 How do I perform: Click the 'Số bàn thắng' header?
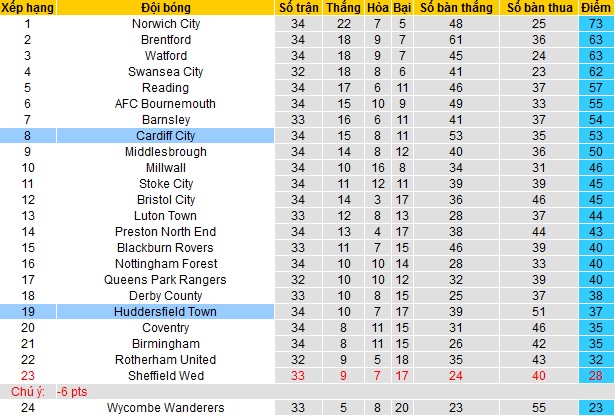coord(457,8)
